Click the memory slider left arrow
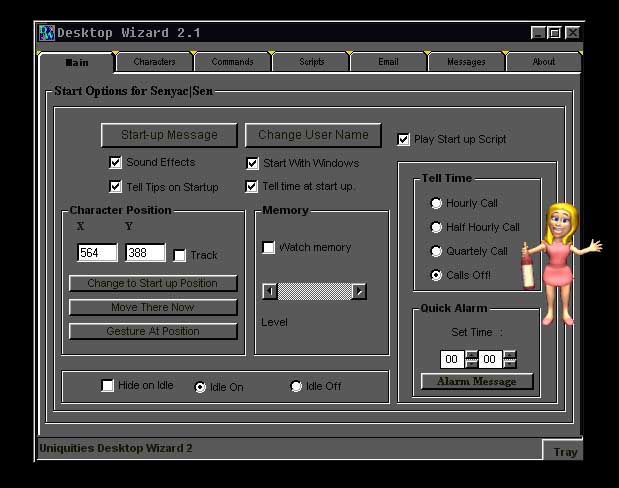The image size is (619, 488). pos(269,292)
